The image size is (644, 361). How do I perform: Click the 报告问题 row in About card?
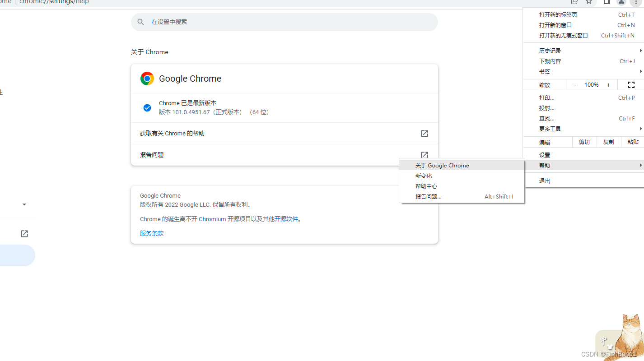[x=285, y=155]
